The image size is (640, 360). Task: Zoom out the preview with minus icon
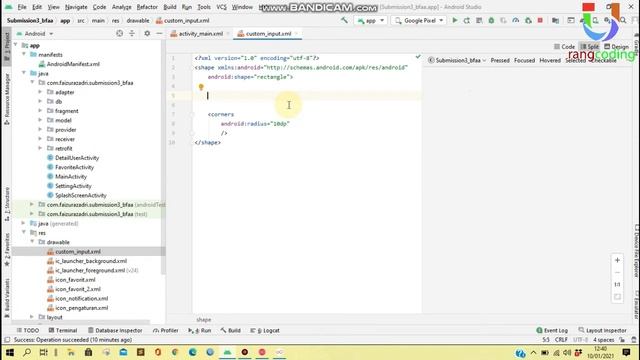point(617,272)
